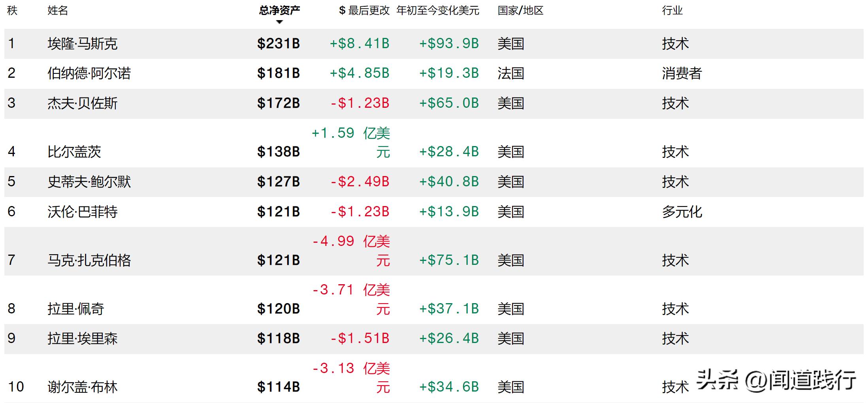
Task: Click the 行业 column header
Action: 672,11
